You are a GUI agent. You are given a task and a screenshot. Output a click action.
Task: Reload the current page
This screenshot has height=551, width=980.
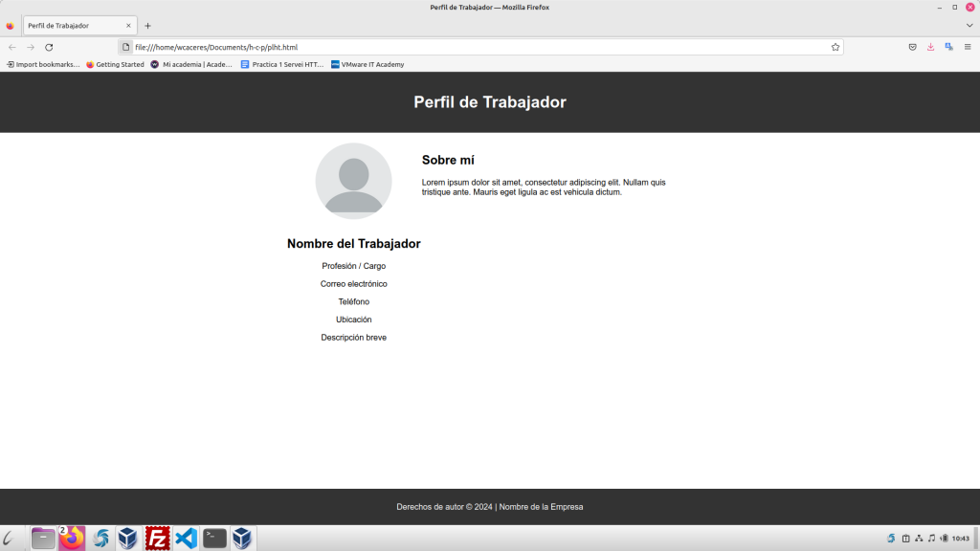coord(49,47)
